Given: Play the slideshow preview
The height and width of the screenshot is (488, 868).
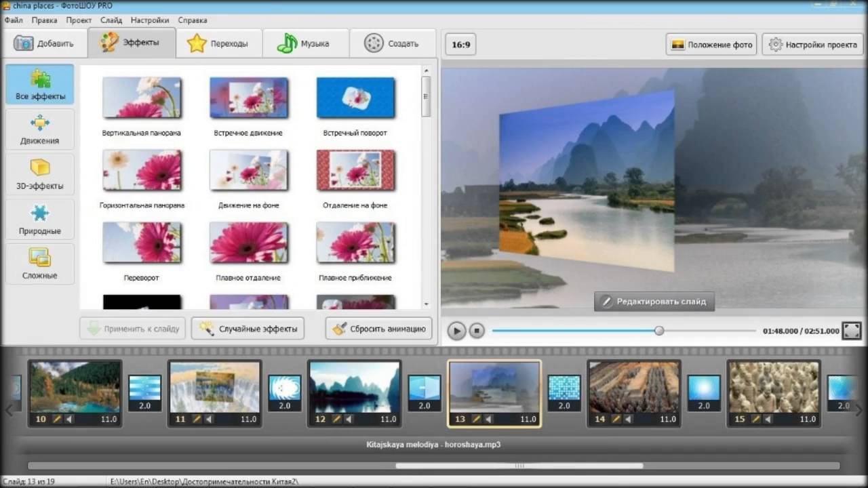Looking at the screenshot, I should pos(456,331).
